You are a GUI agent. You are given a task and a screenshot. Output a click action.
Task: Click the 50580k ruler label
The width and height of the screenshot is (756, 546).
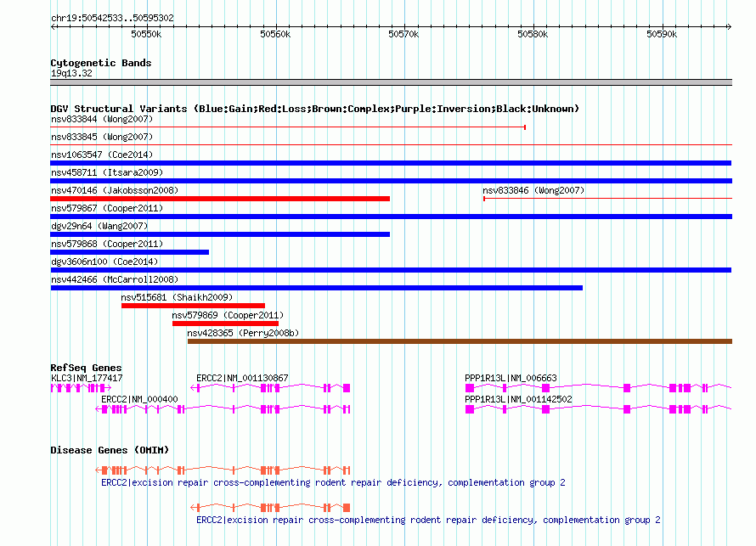pos(533,34)
